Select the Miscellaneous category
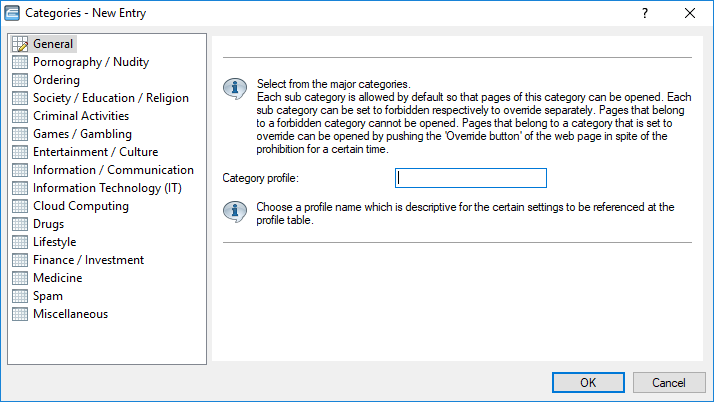This screenshot has height=402, width=714. [x=71, y=314]
